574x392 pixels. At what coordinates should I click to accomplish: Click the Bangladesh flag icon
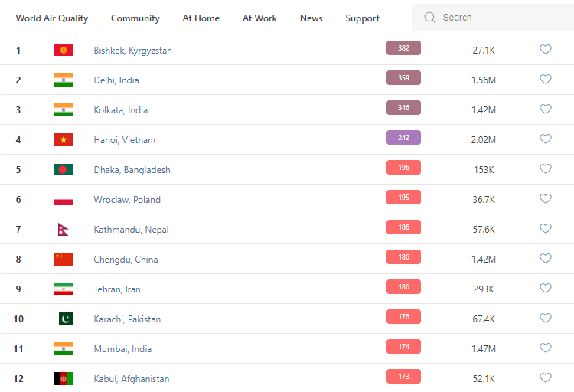(x=64, y=170)
